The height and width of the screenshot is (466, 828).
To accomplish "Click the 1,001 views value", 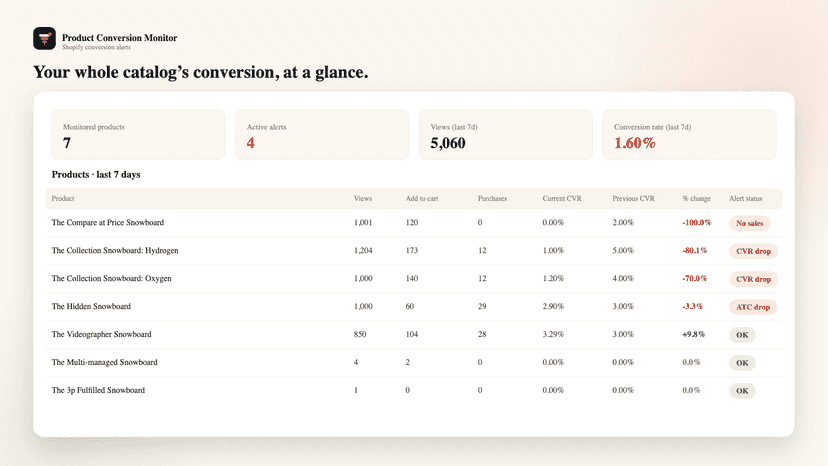I will tap(363, 222).
